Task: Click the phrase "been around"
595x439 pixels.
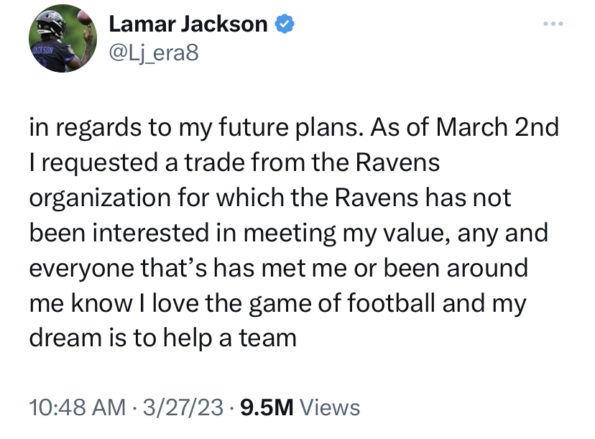Action: pos(456,268)
